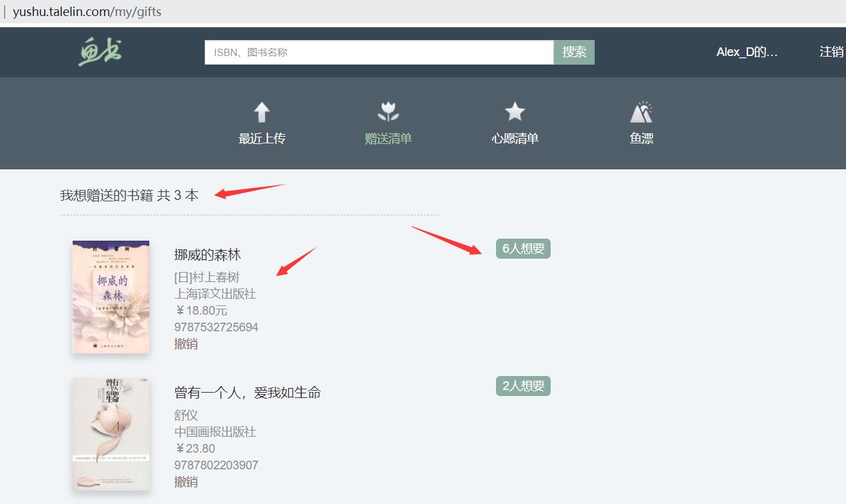
Task: Open the Alex_D user profile link
Action: [747, 51]
